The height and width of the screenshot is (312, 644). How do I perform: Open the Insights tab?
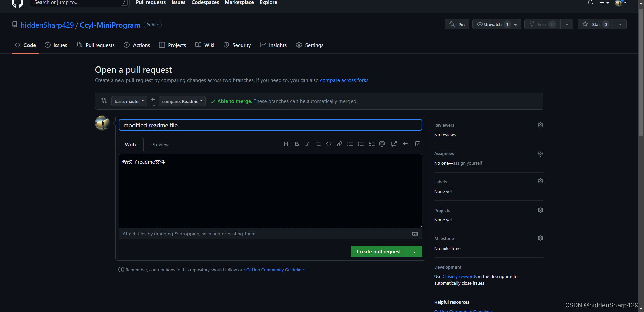(273, 45)
